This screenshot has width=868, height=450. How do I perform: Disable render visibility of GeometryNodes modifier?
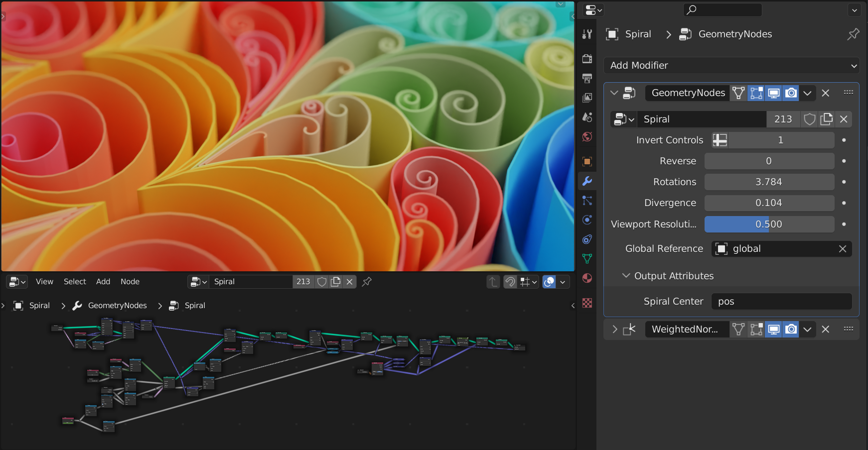(x=791, y=93)
